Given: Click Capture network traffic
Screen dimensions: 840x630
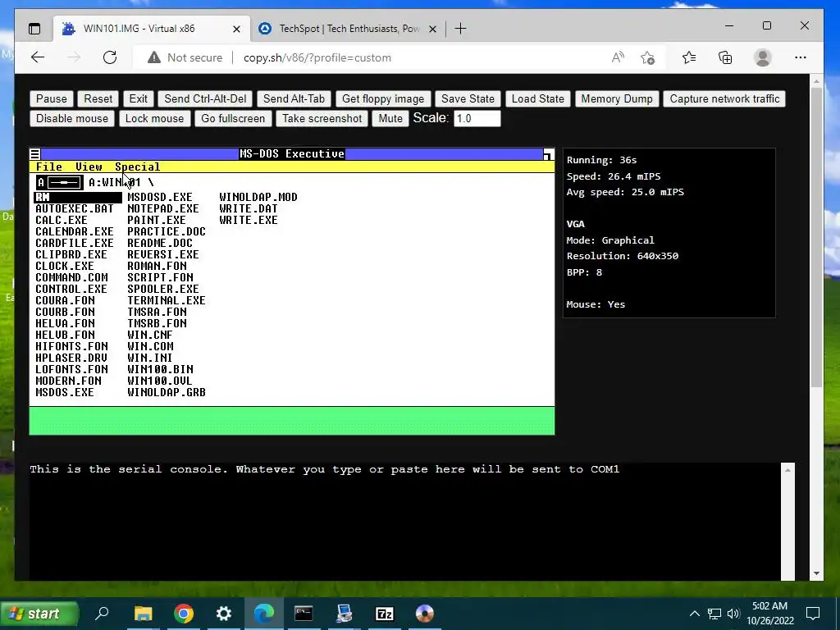Looking at the screenshot, I should click(724, 98).
